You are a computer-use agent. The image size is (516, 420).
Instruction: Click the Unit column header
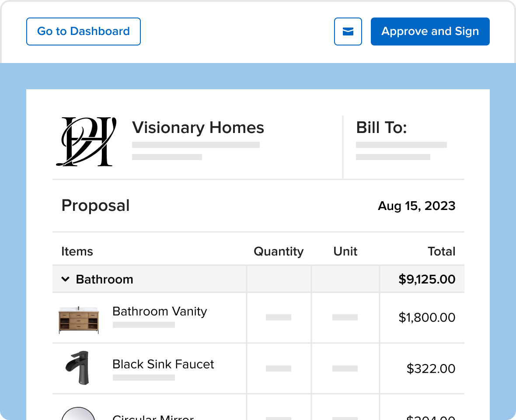coord(345,252)
